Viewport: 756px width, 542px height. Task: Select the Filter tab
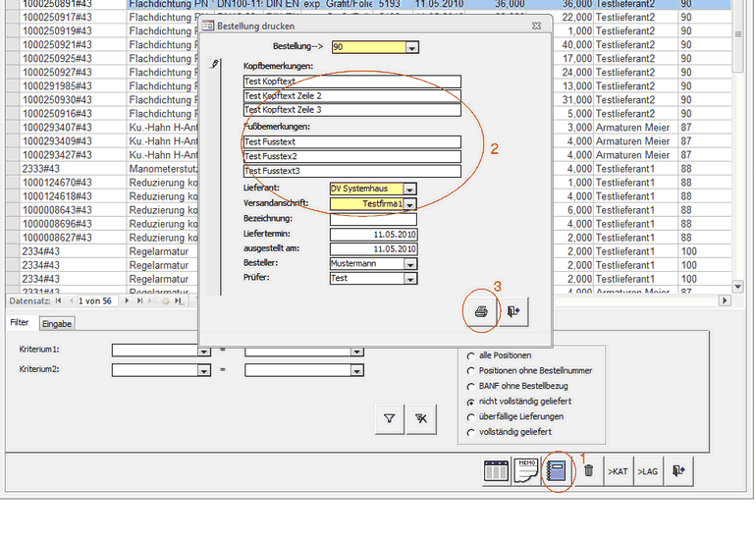19,323
